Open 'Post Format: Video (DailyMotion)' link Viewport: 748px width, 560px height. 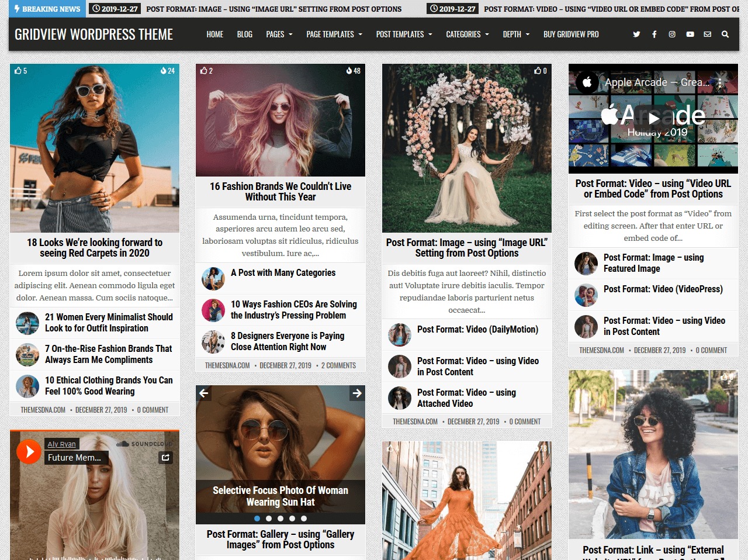point(477,329)
